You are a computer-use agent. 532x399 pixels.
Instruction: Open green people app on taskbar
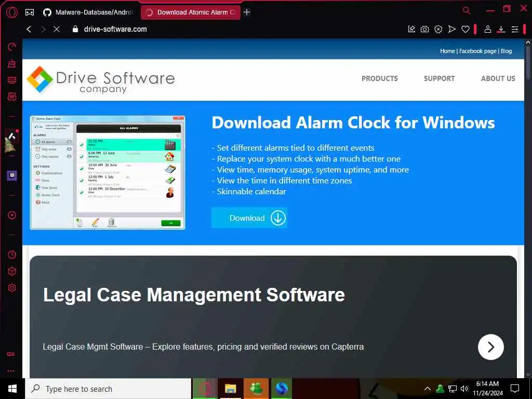[256, 389]
